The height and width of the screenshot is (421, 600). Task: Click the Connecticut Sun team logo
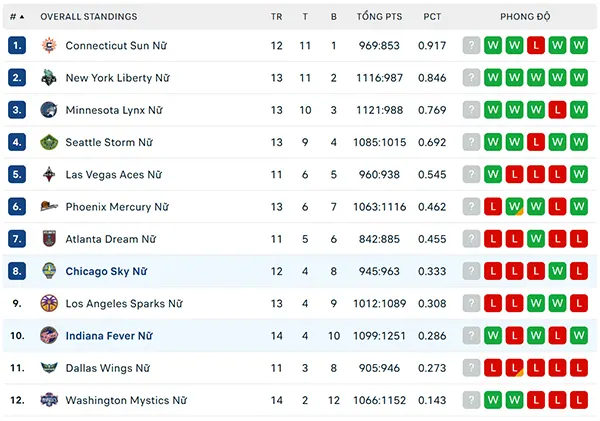click(x=49, y=46)
